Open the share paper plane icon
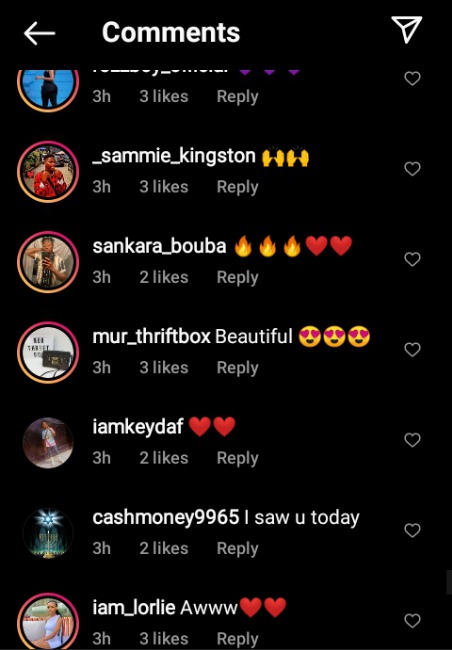The width and height of the screenshot is (452, 650). pos(406,29)
